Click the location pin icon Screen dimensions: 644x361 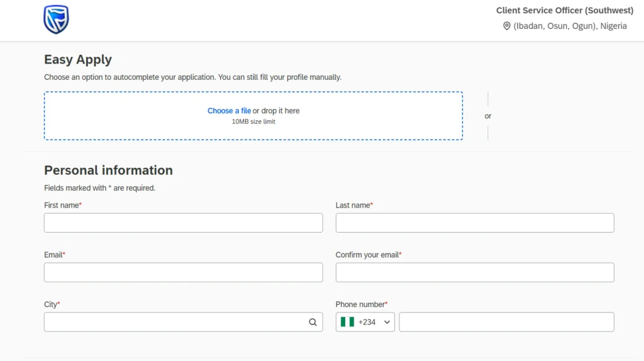(507, 26)
